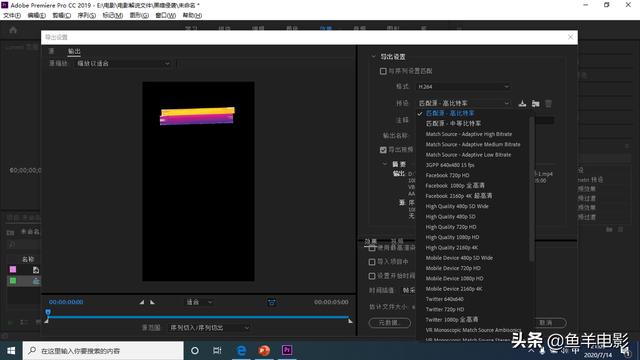Select High Quality 1080p HD preset

452,237
